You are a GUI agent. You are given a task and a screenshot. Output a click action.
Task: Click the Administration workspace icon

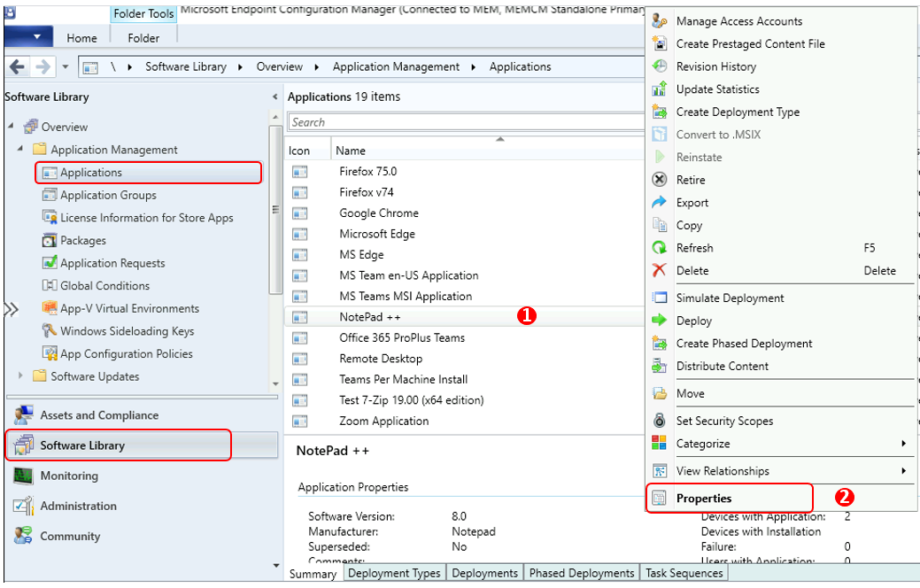pos(24,506)
